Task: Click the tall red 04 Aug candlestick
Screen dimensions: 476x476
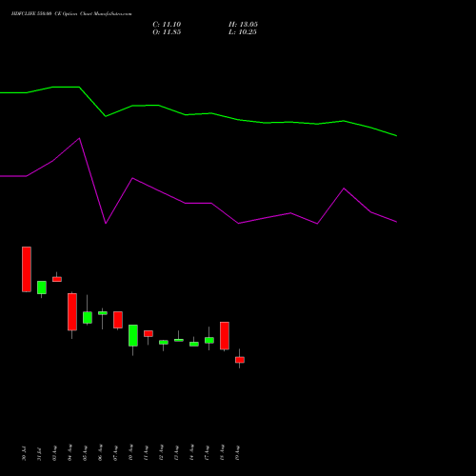Action: pyautogui.click(x=72, y=312)
